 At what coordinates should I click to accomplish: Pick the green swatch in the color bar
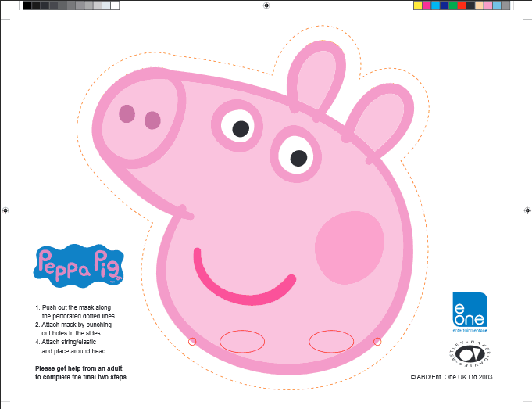point(453,5)
